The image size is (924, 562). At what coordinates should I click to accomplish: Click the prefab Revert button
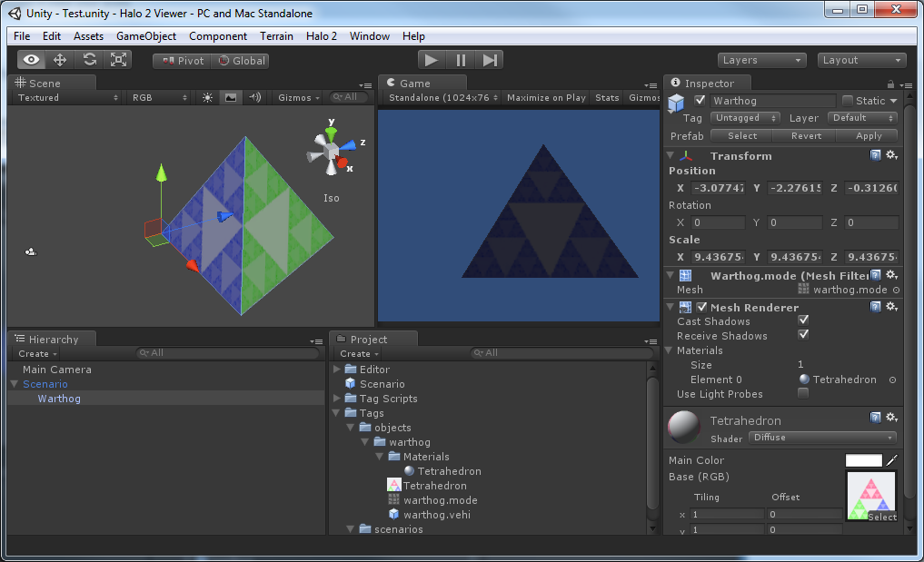[806, 135]
